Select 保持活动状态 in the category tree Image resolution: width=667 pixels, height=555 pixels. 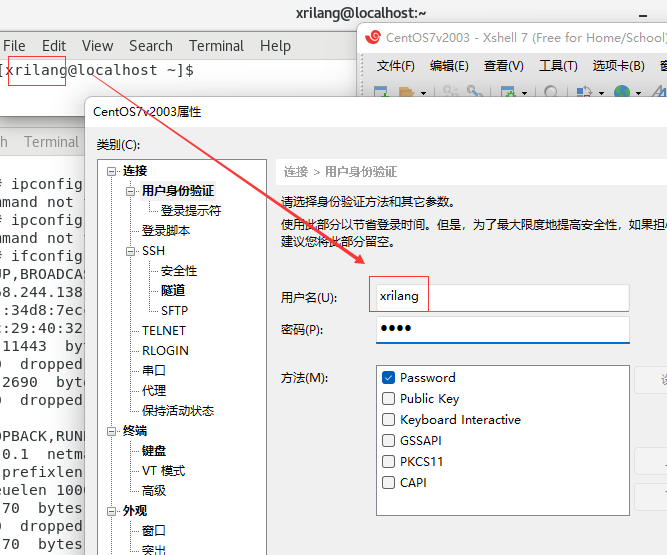pyautogui.click(x=178, y=410)
